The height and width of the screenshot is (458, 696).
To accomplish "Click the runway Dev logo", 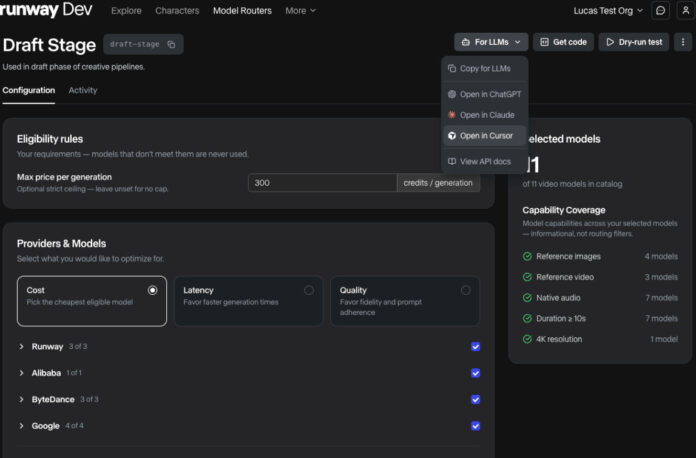I will [x=46, y=10].
